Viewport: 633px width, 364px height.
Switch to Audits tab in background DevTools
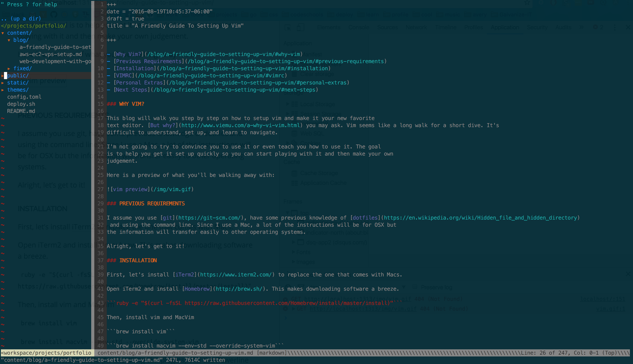[563, 27]
